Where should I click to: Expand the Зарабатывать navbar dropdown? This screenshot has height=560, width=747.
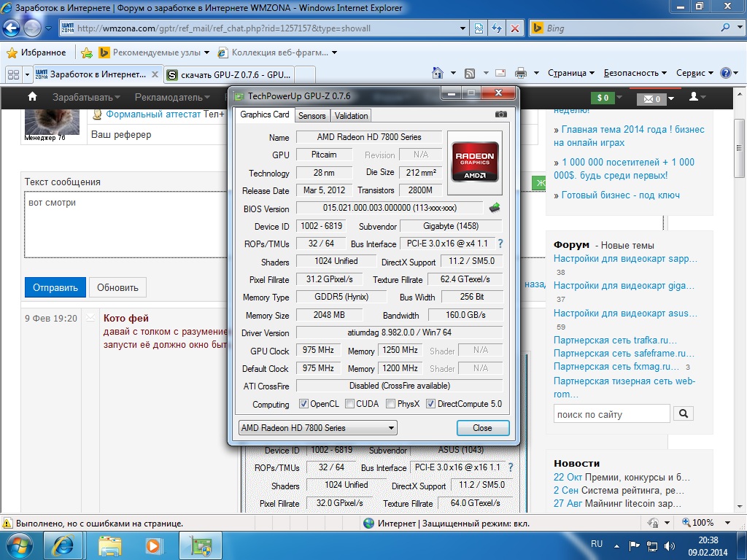coord(86,97)
